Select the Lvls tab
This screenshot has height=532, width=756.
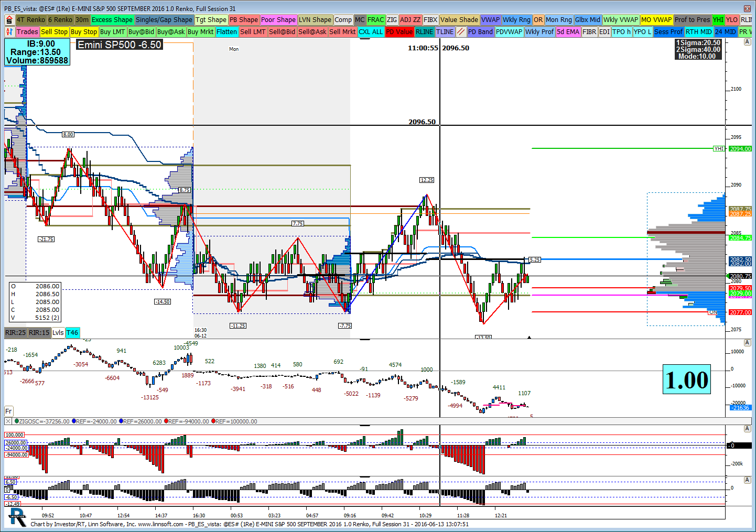pos(58,333)
